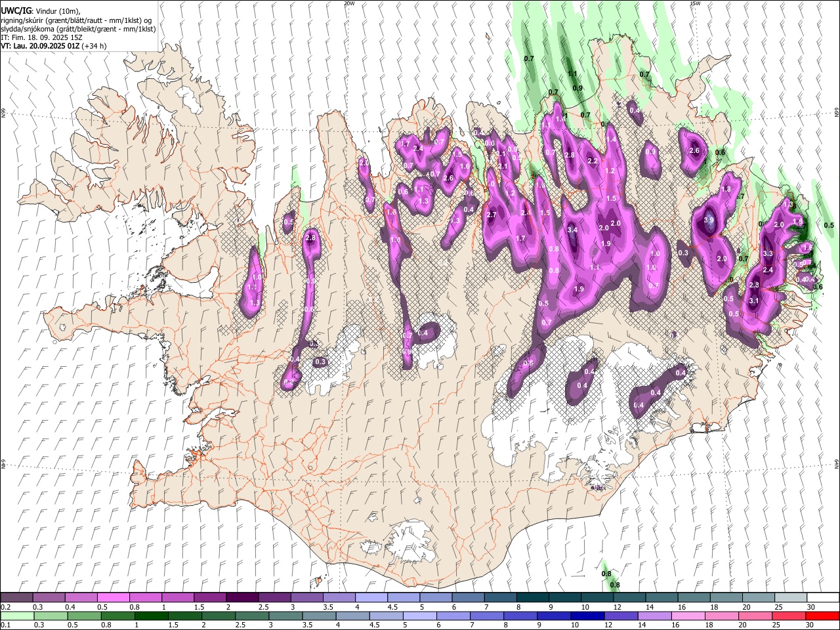The height and width of the screenshot is (630, 840).
Task: Click the 'IT: Fim. 18. 09. 2025 15Z' line
Action: 41,37
